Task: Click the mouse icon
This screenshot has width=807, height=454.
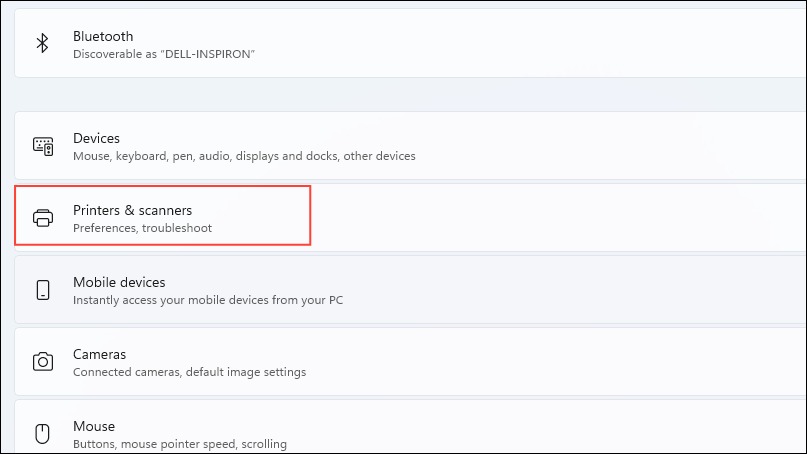Action: pyautogui.click(x=42, y=433)
